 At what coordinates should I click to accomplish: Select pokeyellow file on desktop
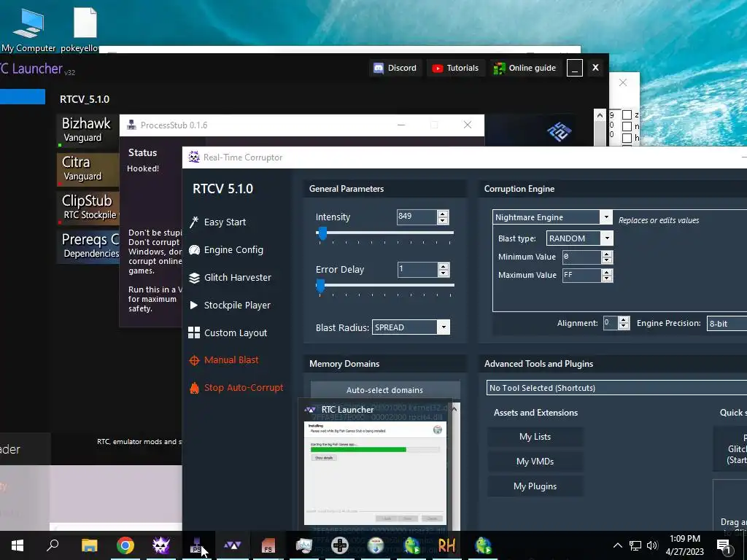85,30
